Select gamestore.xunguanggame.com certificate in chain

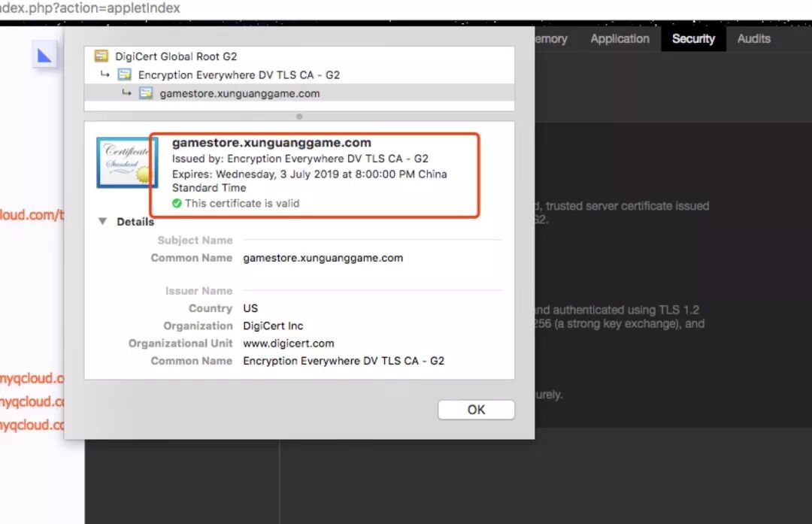[x=299, y=93]
